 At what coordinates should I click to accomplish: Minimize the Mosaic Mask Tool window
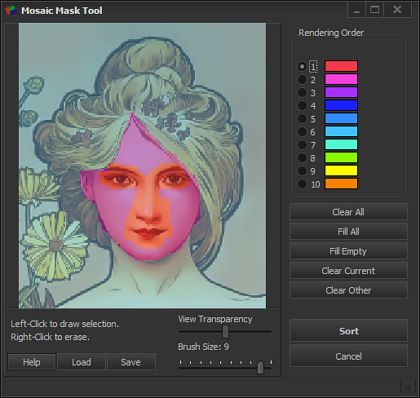coord(357,10)
